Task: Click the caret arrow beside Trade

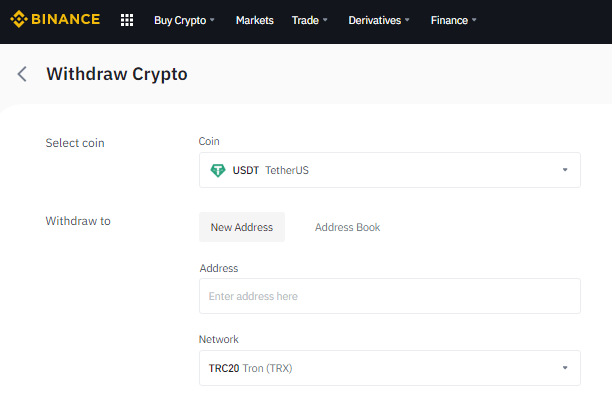Action: click(x=325, y=20)
